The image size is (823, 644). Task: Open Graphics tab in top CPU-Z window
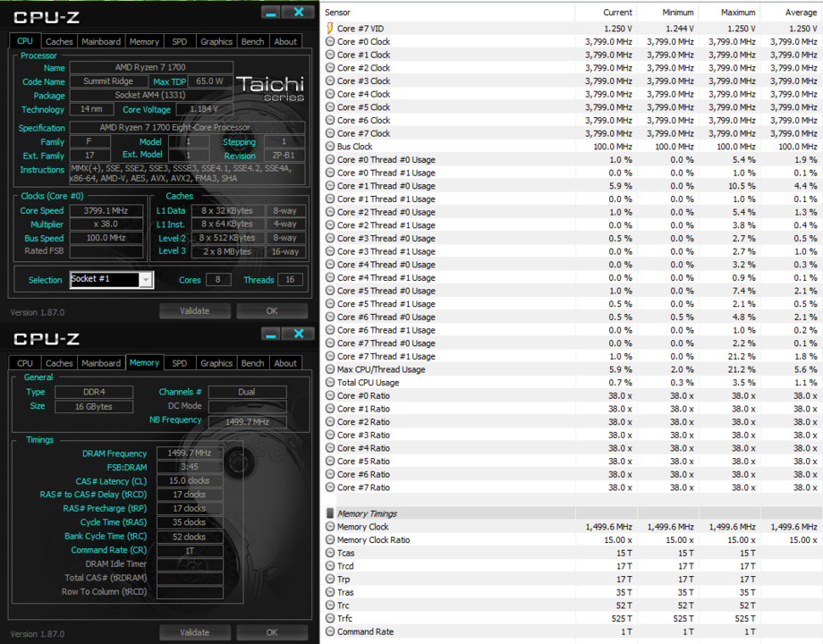(216, 41)
